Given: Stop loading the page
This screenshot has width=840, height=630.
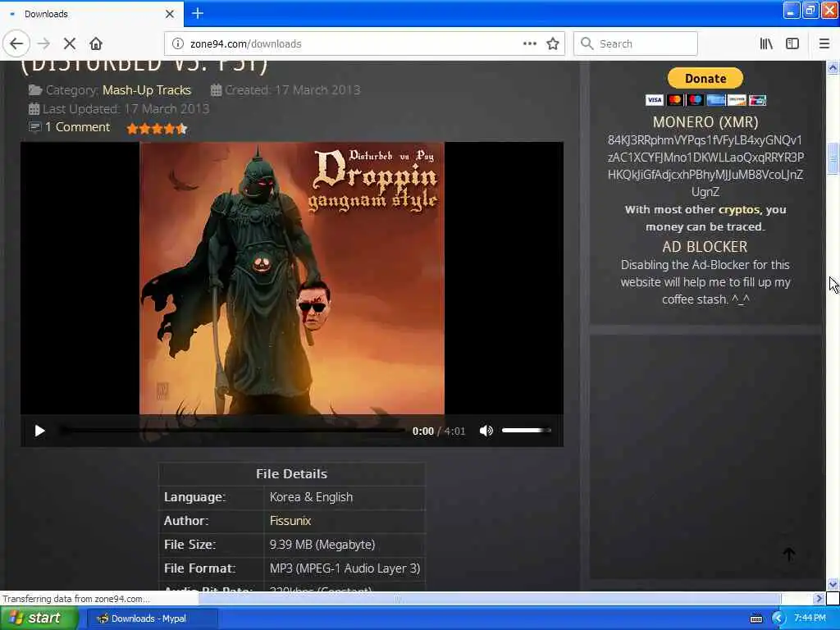Looking at the screenshot, I should tap(70, 43).
